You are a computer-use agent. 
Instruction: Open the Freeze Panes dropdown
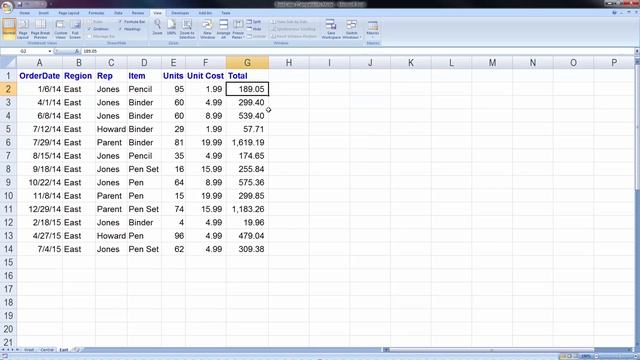pos(238,29)
